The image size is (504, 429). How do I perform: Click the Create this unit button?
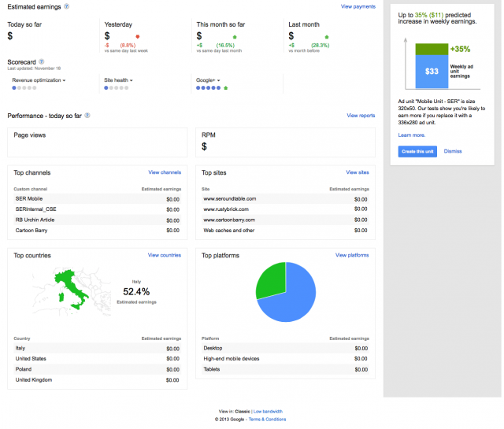tap(417, 151)
